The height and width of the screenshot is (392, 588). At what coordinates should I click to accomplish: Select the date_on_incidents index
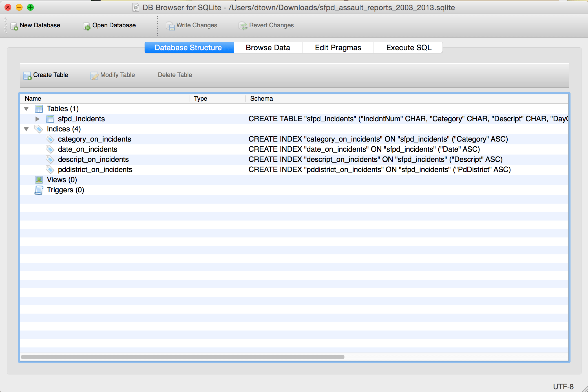click(87, 149)
